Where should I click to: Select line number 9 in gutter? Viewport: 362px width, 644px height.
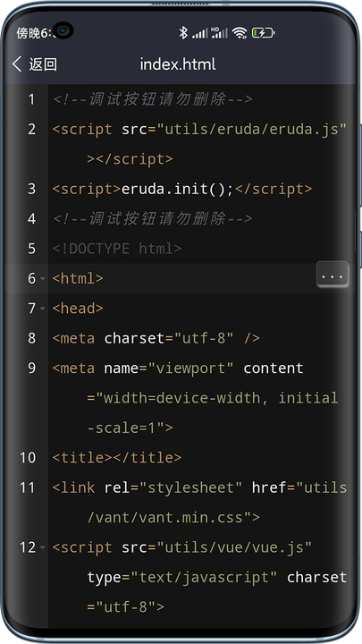click(x=31, y=368)
